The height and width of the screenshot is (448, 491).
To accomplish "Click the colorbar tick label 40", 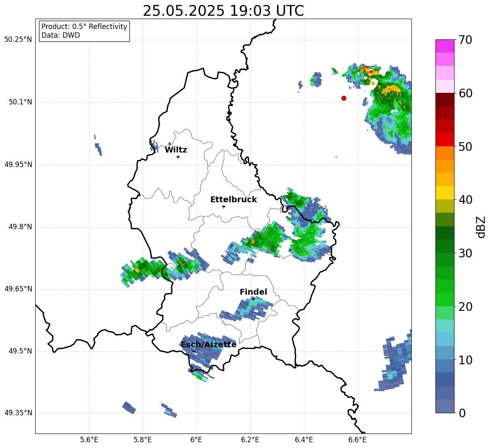I will pyautogui.click(x=465, y=200).
